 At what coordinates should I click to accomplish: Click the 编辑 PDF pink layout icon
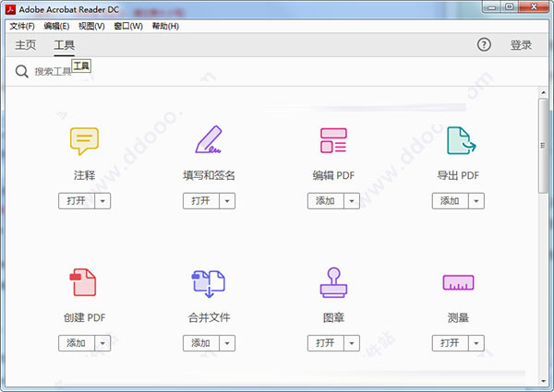(333, 140)
